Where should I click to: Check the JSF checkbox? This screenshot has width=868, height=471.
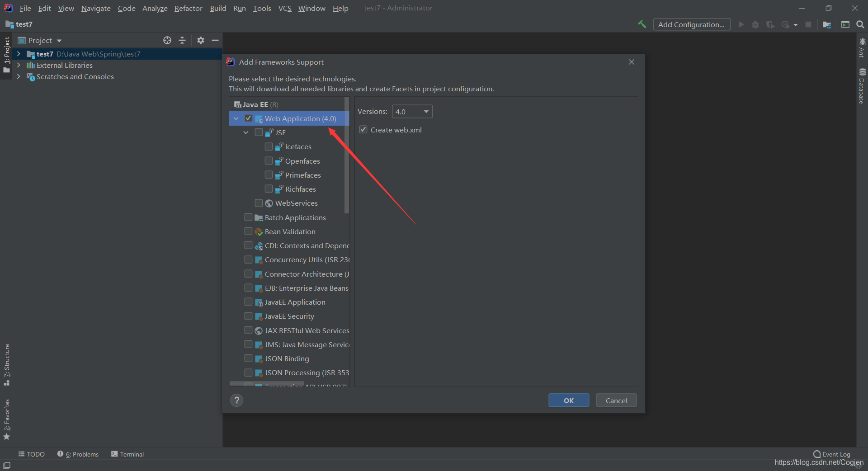259,132
